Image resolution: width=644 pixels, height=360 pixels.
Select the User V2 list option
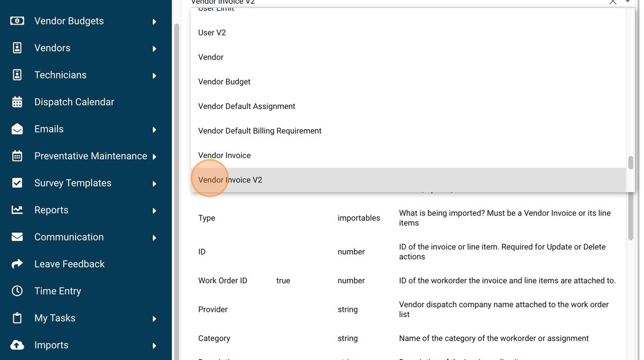212,33
